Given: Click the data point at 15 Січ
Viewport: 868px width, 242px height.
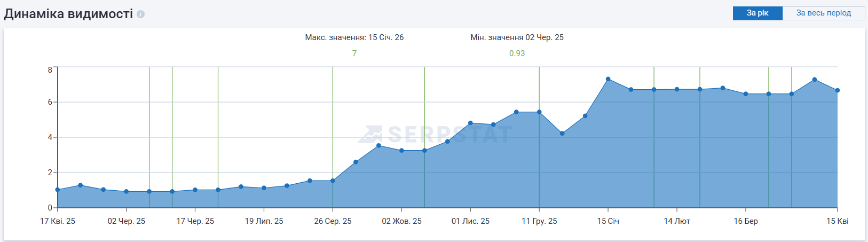Looking at the screenshot, I should pos(608,79).
